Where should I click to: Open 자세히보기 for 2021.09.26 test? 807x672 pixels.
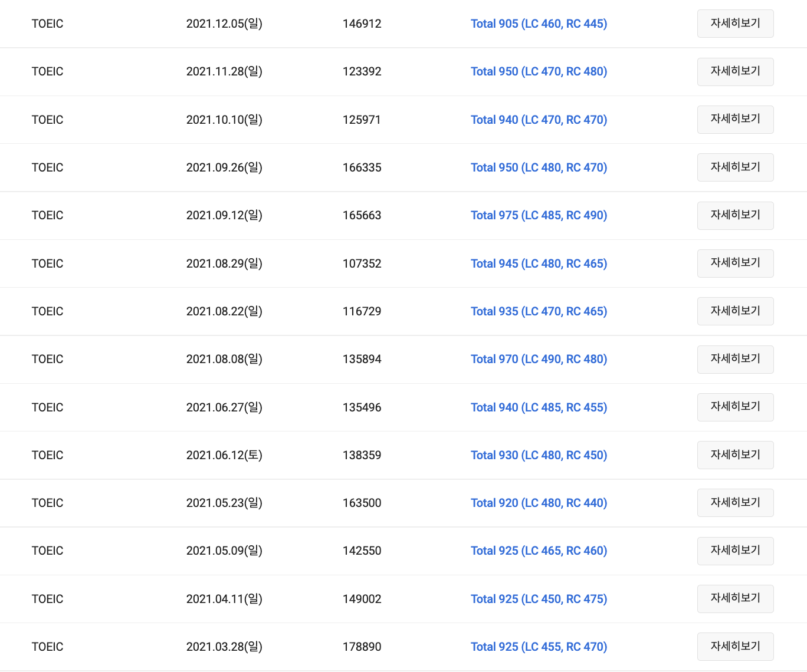(x=735, y=167)
